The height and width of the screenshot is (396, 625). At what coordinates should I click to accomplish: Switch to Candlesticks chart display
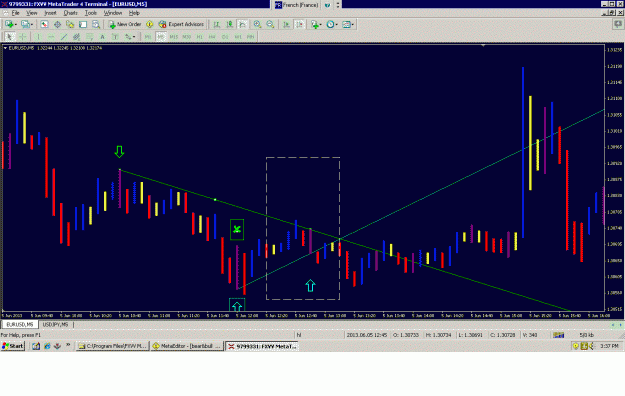point(229,24)
